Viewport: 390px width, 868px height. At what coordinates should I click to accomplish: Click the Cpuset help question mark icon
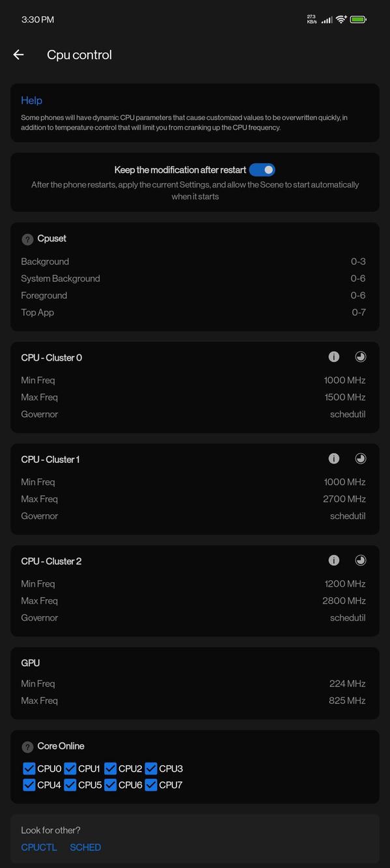pos(27,239)
